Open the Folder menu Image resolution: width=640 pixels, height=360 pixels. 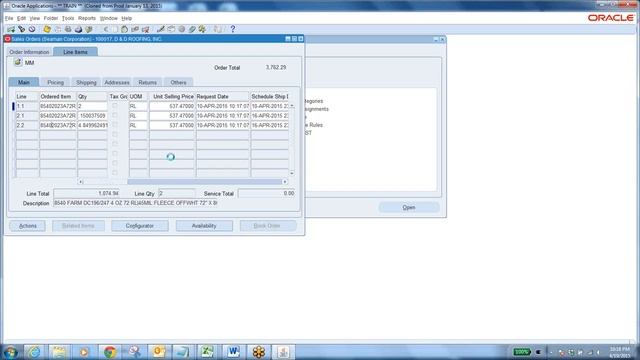point(51,18)
